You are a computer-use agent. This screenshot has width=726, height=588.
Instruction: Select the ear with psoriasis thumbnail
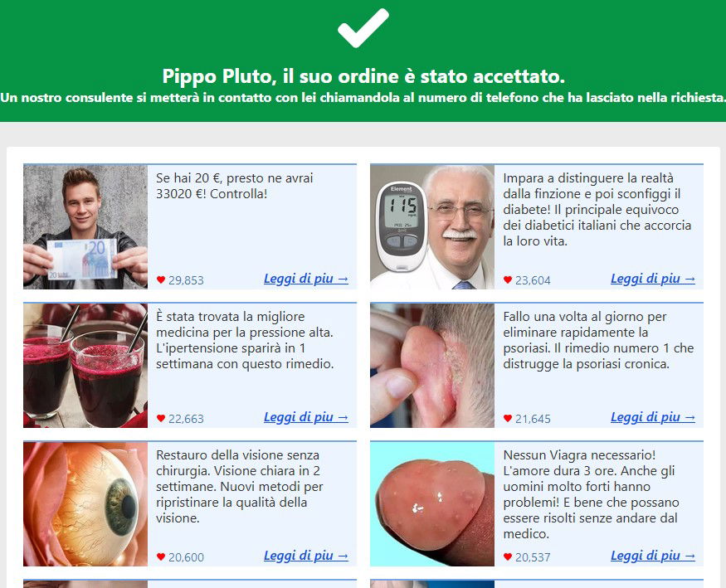pyautogui.click(x=432, y=366)
